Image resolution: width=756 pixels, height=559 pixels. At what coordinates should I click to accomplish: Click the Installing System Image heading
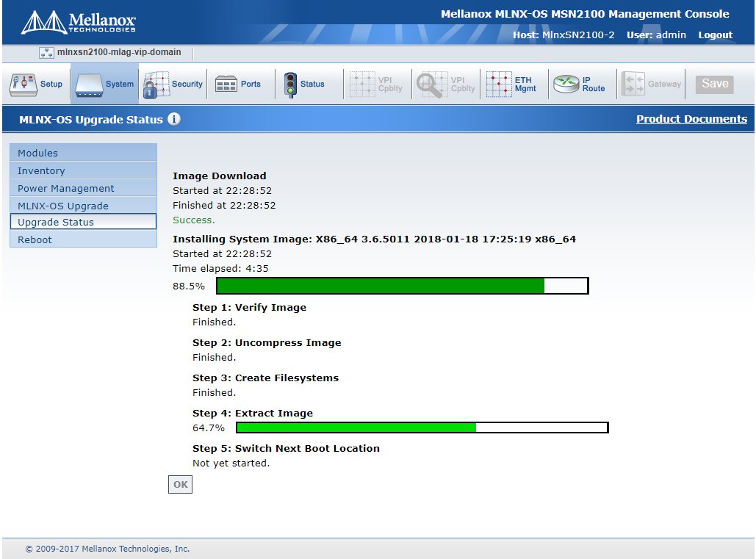click(374, 239)
